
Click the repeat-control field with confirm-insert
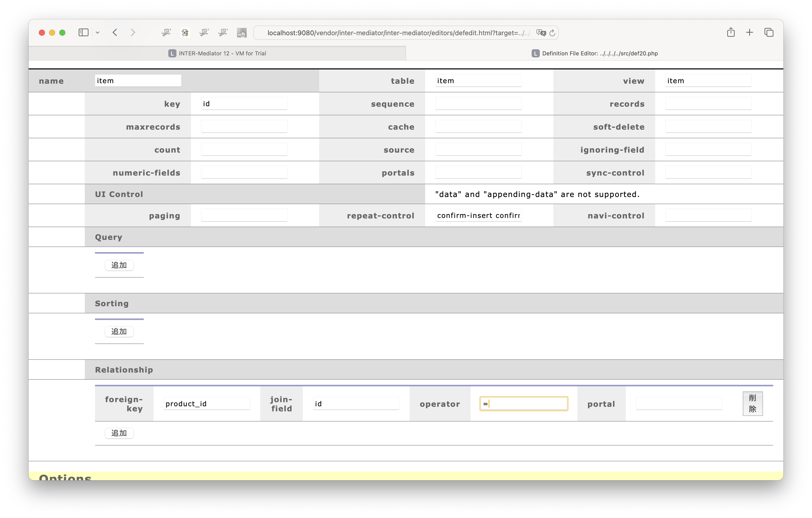point(478,215)
